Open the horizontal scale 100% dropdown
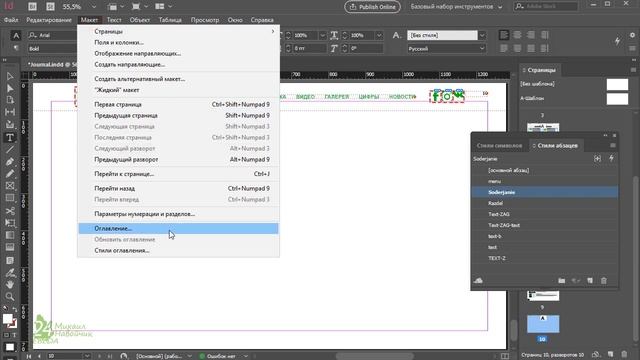 pyautogui.click(x=379, y=35)
